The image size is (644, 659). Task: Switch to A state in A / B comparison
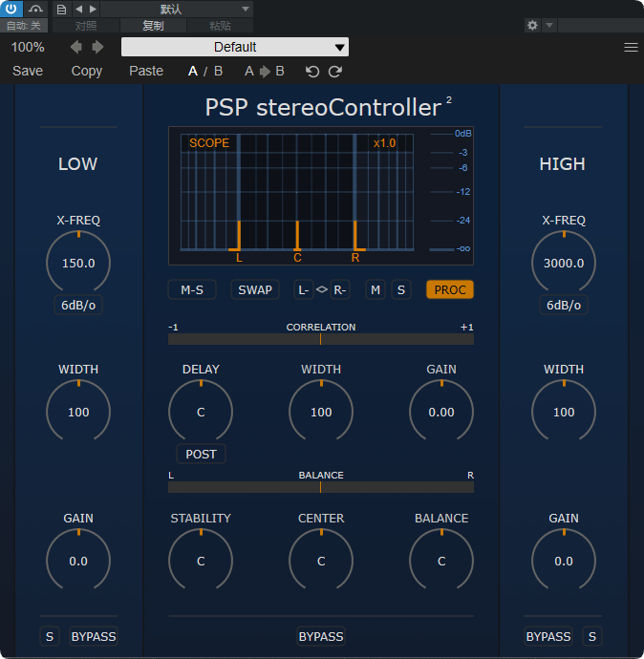click(192, 71)
